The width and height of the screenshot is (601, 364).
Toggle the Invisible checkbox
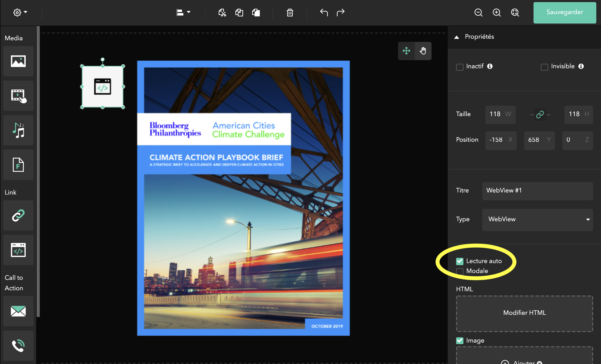pyautogui.click(x=545, y=67)
